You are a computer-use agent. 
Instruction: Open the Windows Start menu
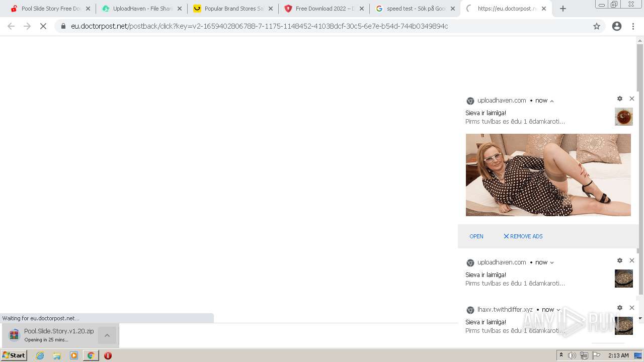[x=14, y=355]
